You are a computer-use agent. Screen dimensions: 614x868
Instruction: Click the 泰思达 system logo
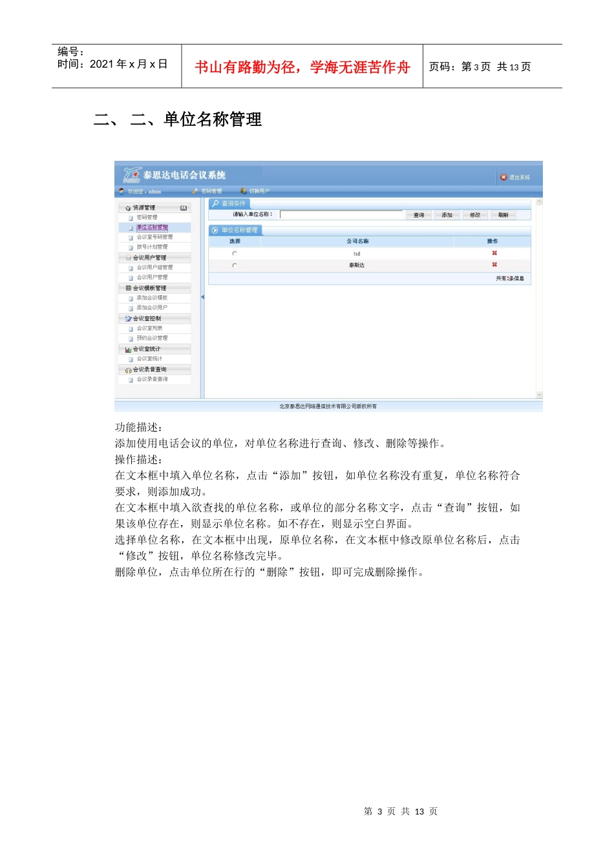pos(132,175)
